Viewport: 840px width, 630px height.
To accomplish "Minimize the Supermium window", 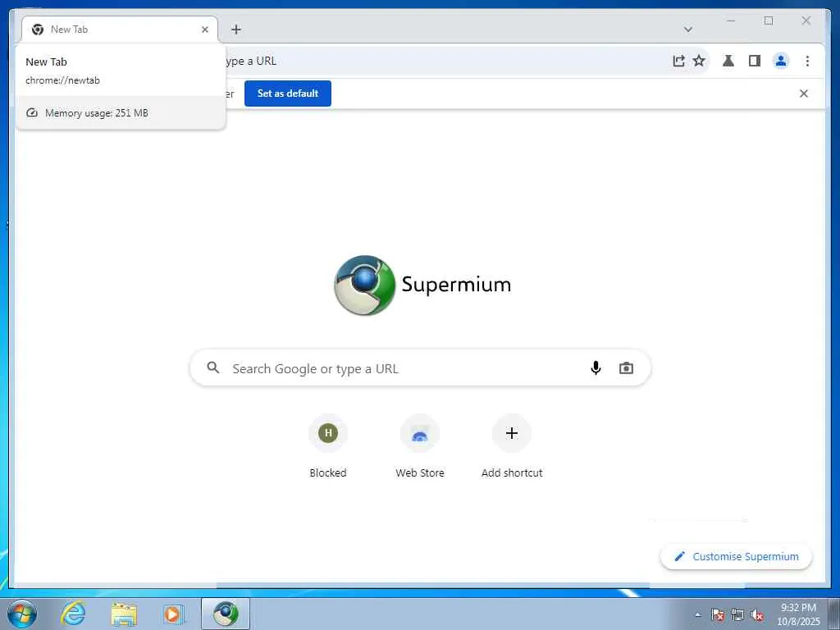I will 731,21.
